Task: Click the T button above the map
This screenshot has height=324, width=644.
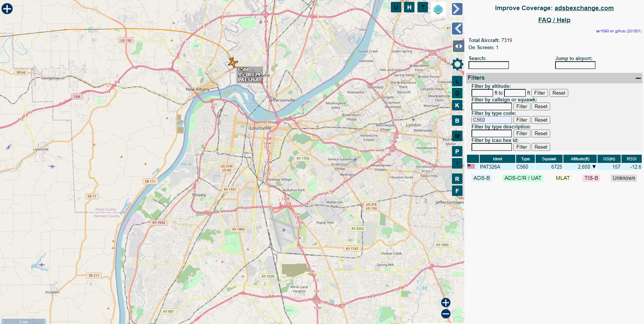Action: [423, 7]
